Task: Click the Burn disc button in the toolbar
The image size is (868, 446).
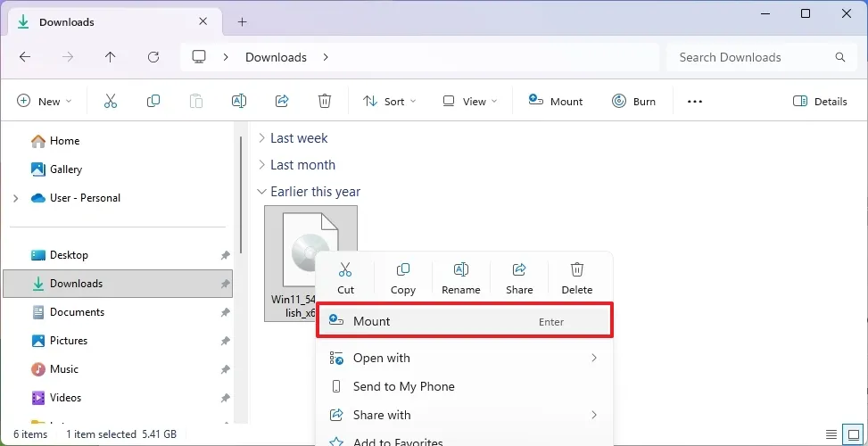Action: [633, 101]
